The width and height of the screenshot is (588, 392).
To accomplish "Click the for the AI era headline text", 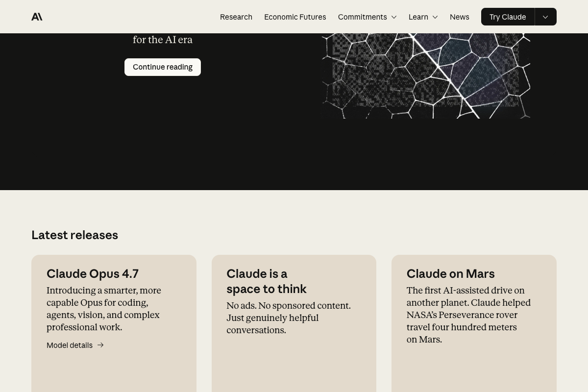I will 163,40.
